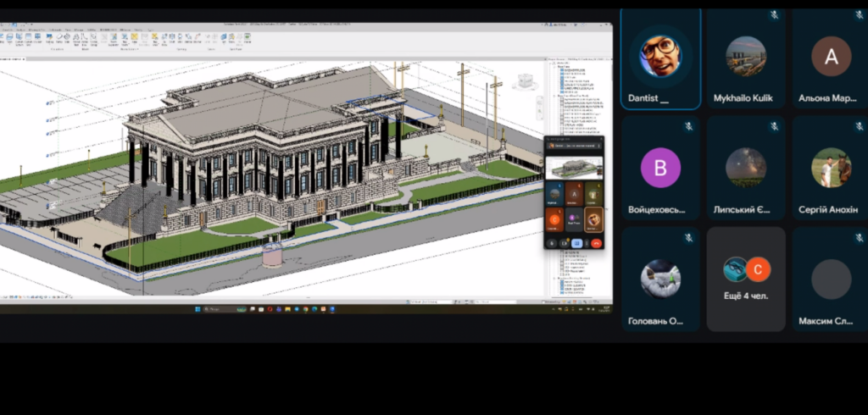Select Dantist participant video tile
This screenshot has width=868, height=415.
[661, 59]
